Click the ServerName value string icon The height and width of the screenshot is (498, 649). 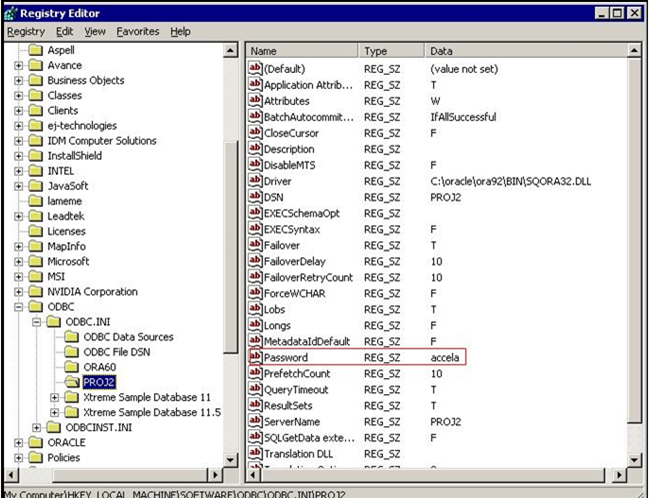(x=255, y=422)
